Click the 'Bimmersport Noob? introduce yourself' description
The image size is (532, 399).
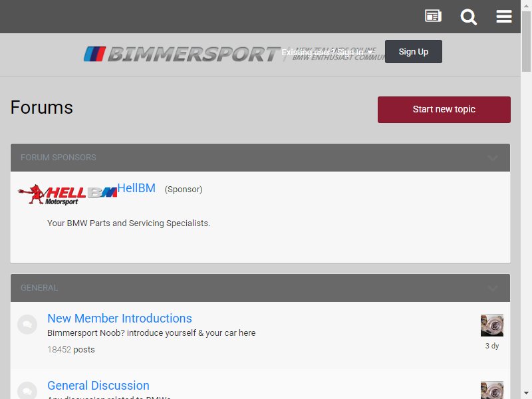coord(152,333)
